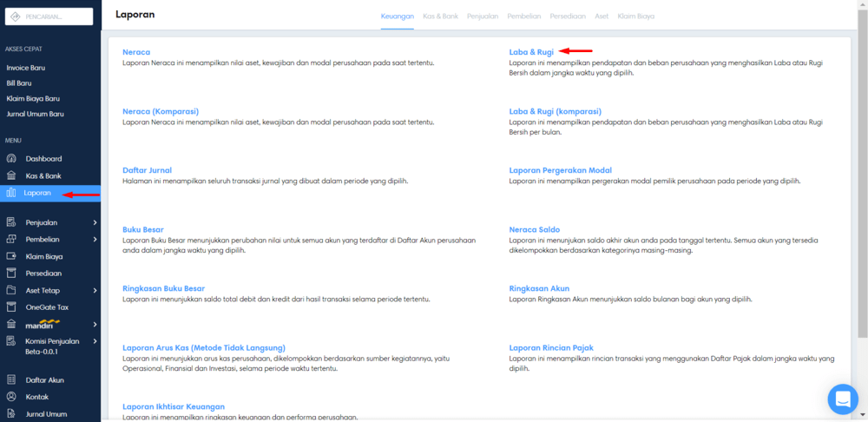The height and width of the screenshot is (422, 868).
Task: Expand the Mandiri submenu arrow
Action: click(x=95, y=325)
